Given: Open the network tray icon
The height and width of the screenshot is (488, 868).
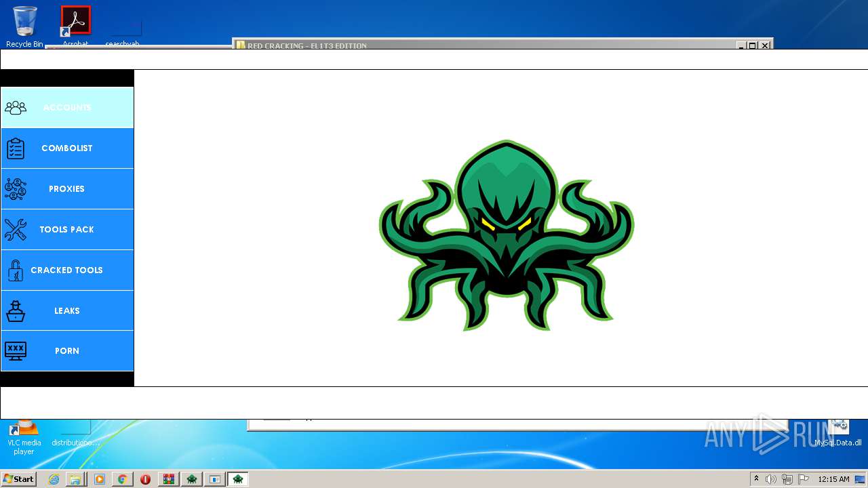Looking at the screenshot, I should tap(787, 479).
